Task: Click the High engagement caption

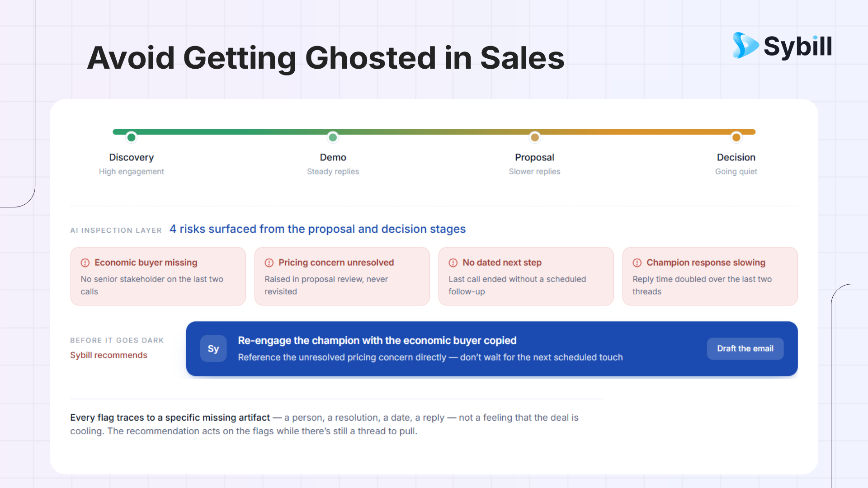Action: [x=131, y=172]
